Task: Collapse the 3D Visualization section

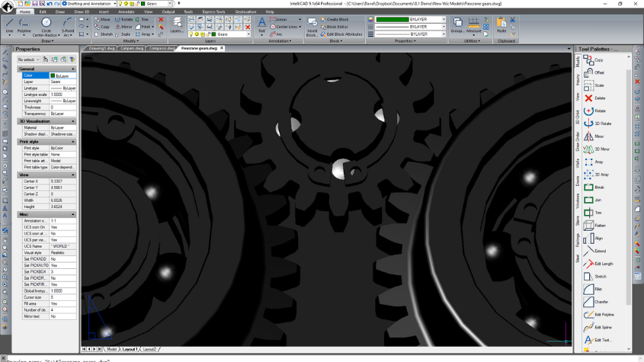Action: coord(73,121)
